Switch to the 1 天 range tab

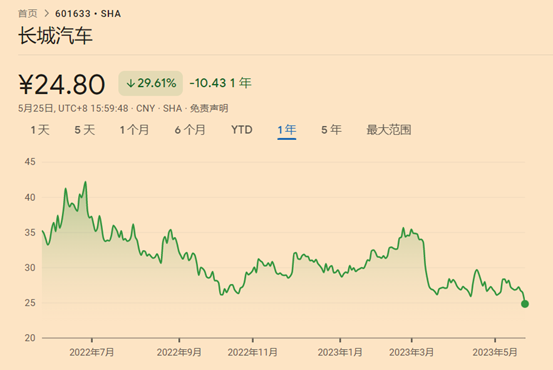tap(40, 130)
